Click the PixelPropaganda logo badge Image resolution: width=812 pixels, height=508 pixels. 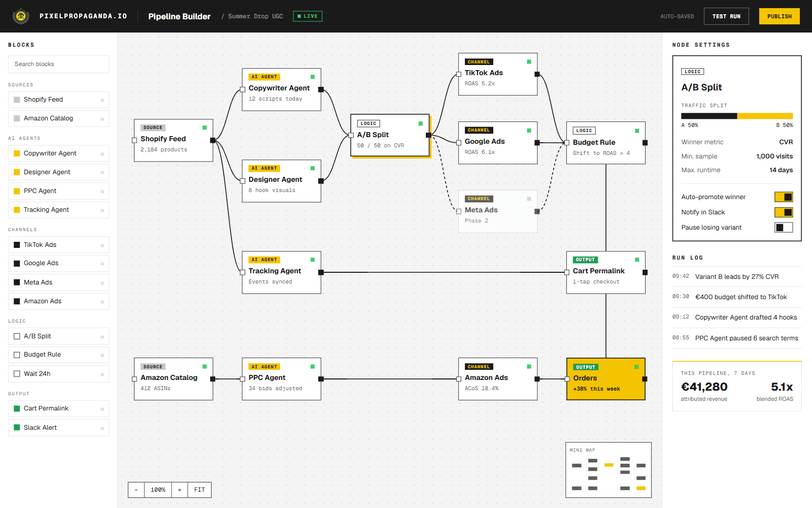tap(21, 16)
